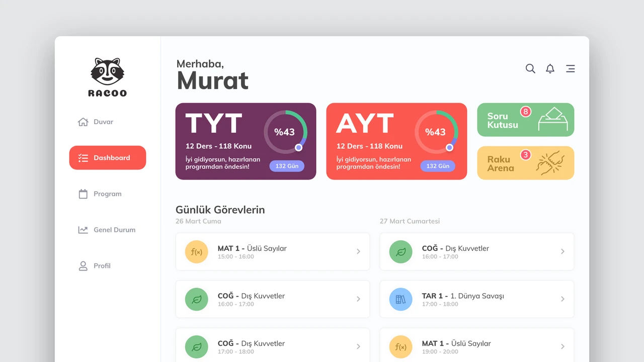Click the AYT %43 progress ring
The height and width of the screenshot is (362, 644).
tap(436, 132)
